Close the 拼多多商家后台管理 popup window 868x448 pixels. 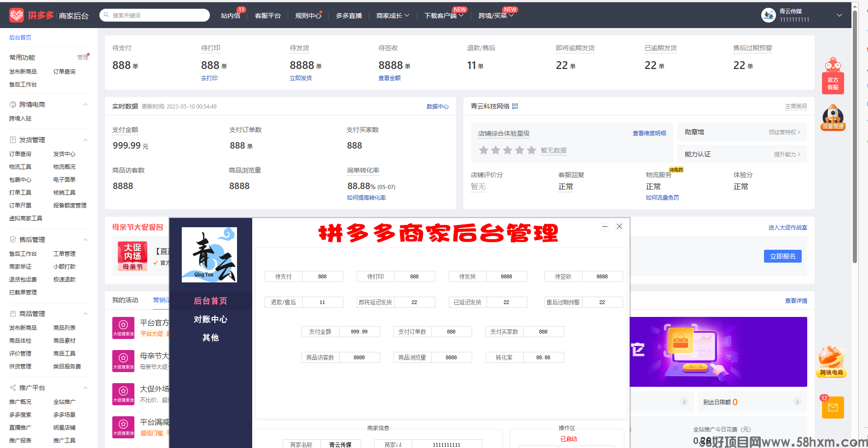pyautogui.click(x=619, y=226)
